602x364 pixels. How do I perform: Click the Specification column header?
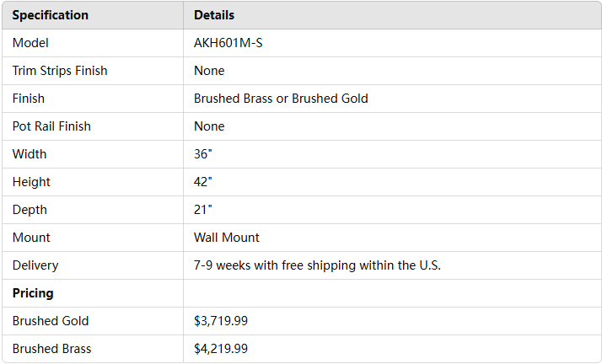click(x=51, y=15)
